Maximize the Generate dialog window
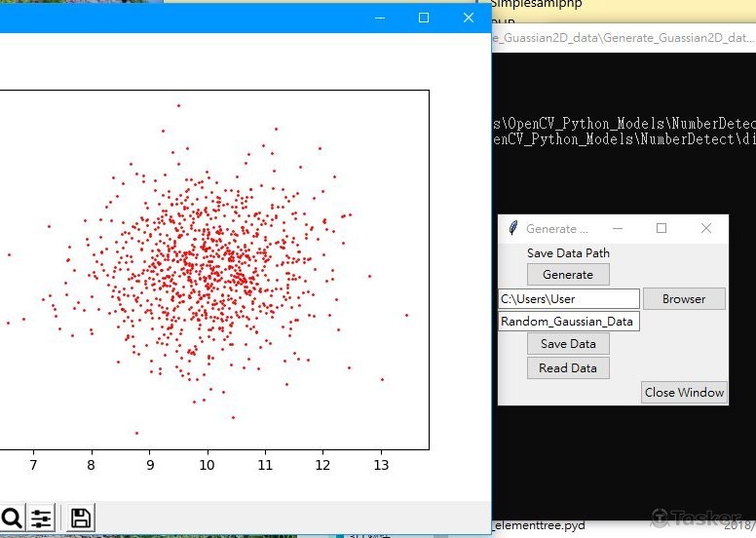Viewport: 756px width, 538px height. click(661, 228)
